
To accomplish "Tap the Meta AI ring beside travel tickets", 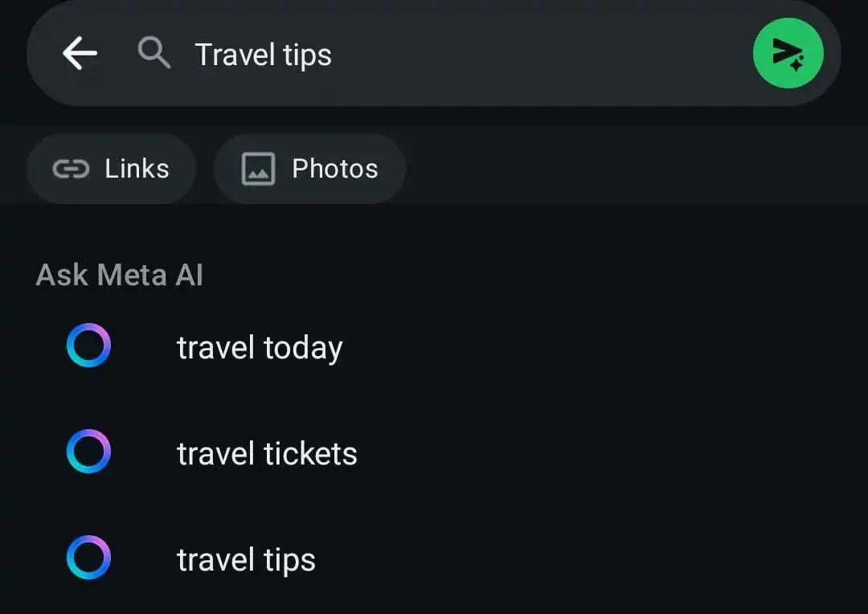I will coord(88,452).
